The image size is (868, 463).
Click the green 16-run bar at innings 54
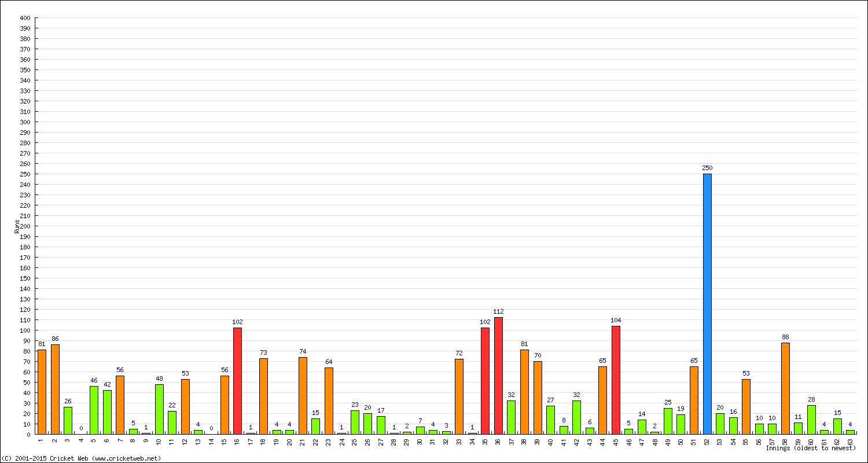(733, 425)
